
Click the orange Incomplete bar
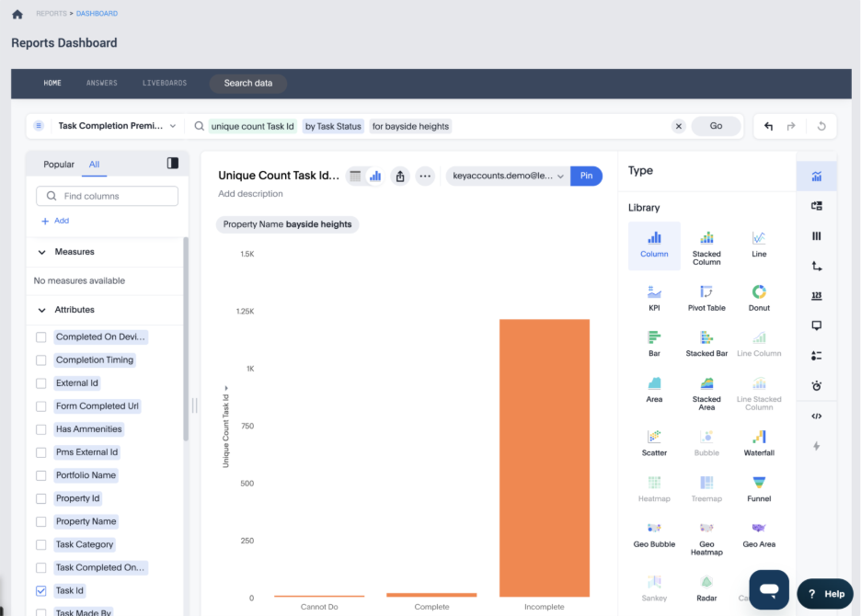point(544,457)
